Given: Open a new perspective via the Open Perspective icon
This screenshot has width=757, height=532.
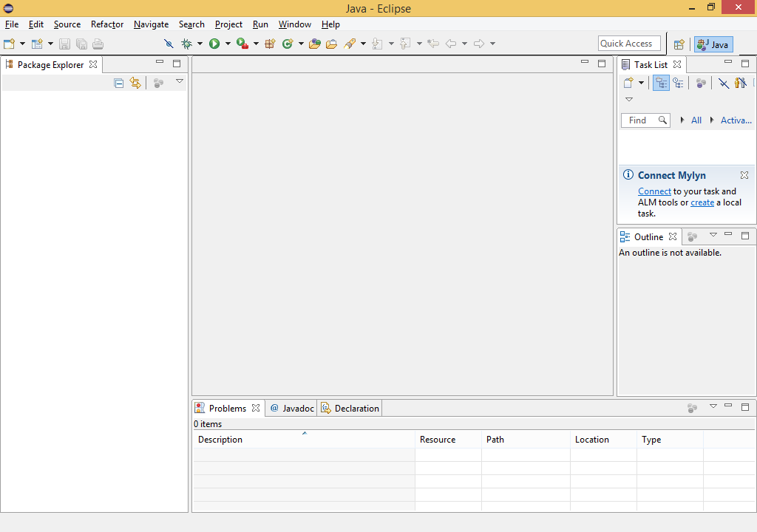Looking at the screenshot, I should (x=679, y=44).
